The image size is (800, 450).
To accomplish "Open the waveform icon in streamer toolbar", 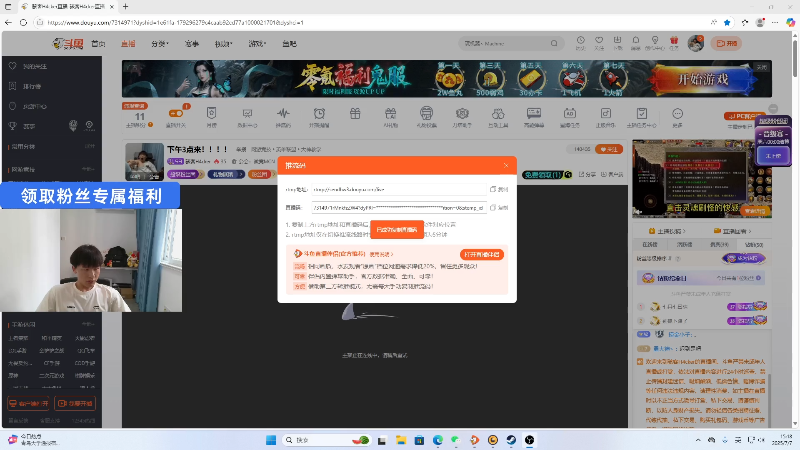I will (x=283, y=113).
